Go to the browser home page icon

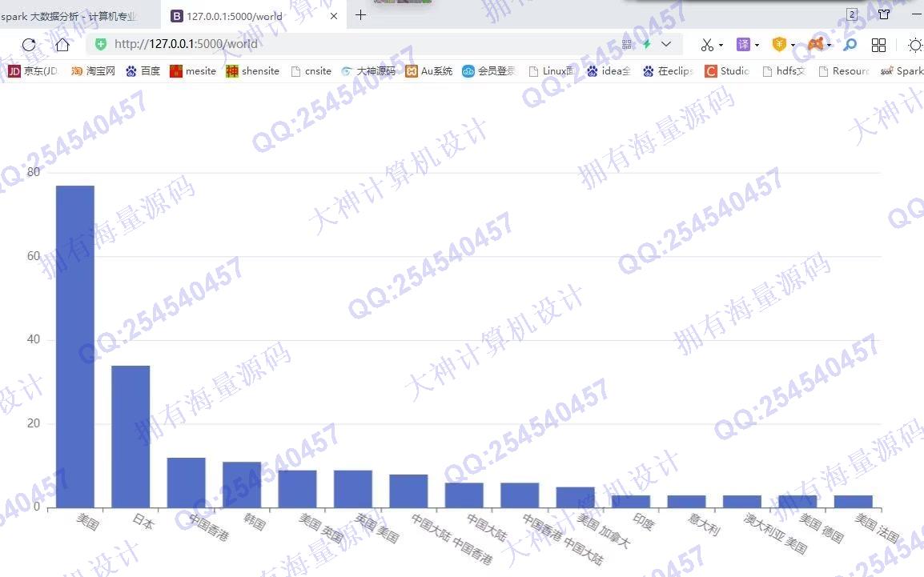62,44
